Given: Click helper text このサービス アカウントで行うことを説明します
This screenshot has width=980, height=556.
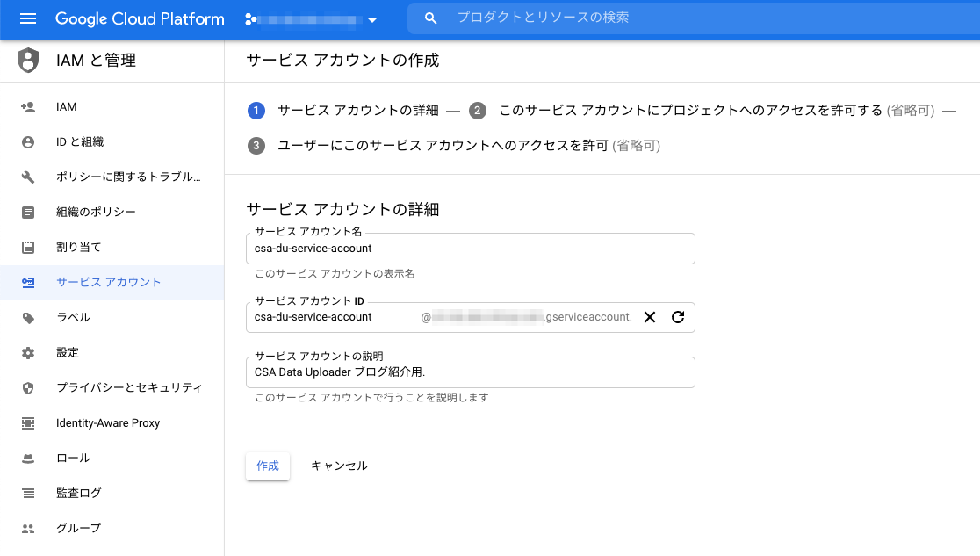Looking at the screenshot, I should 371,398.
